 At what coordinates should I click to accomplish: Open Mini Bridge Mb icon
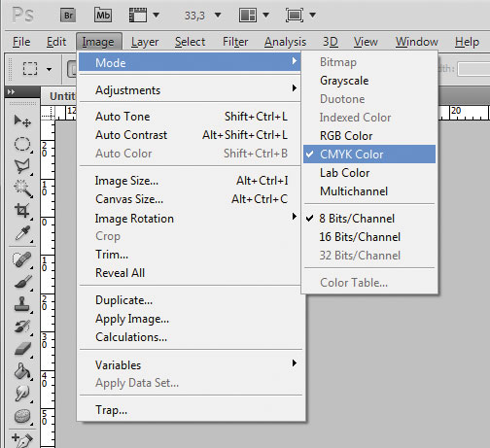103,16
